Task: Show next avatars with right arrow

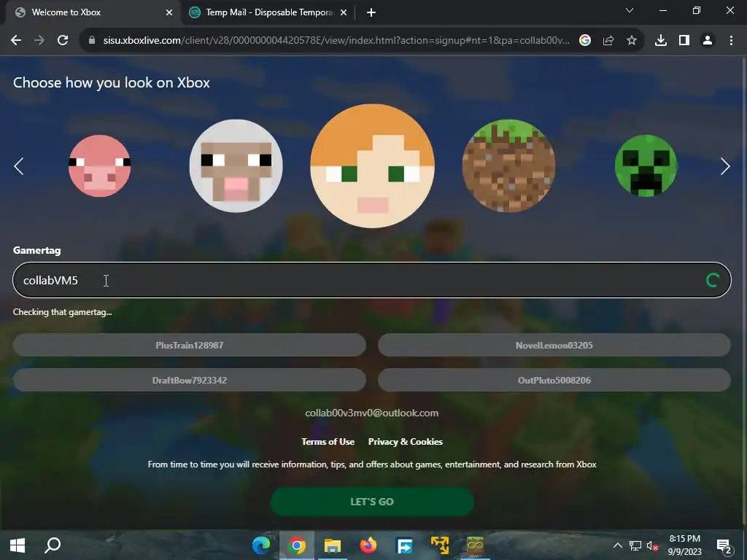Action: tap(725, 166)
